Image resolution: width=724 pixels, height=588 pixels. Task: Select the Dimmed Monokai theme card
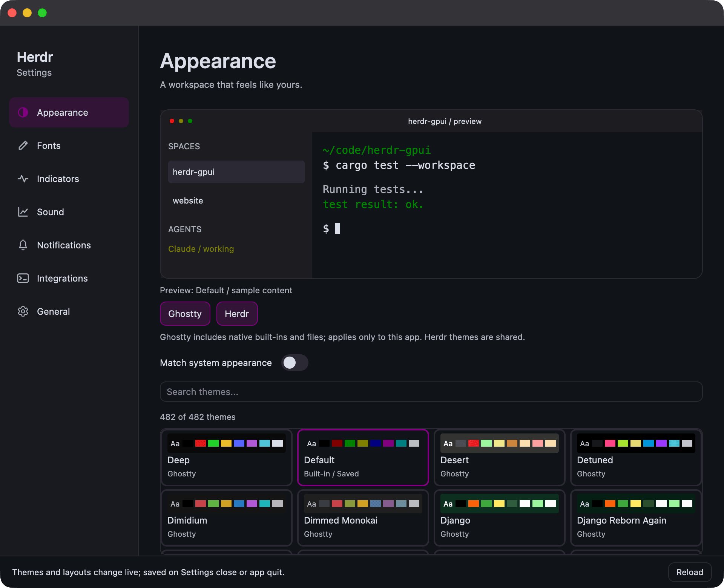363,518
